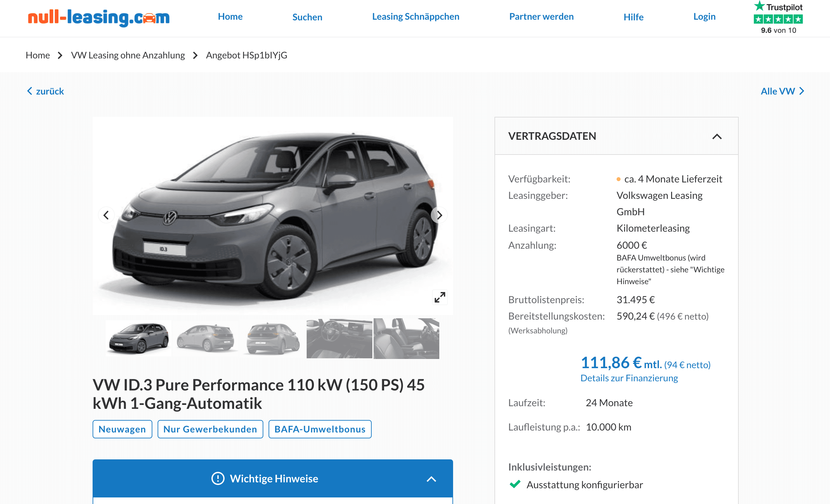Select the 590,24 € Bereitstellungskosten value
This screenshot has height=504, width=830.
pos(636,316)
